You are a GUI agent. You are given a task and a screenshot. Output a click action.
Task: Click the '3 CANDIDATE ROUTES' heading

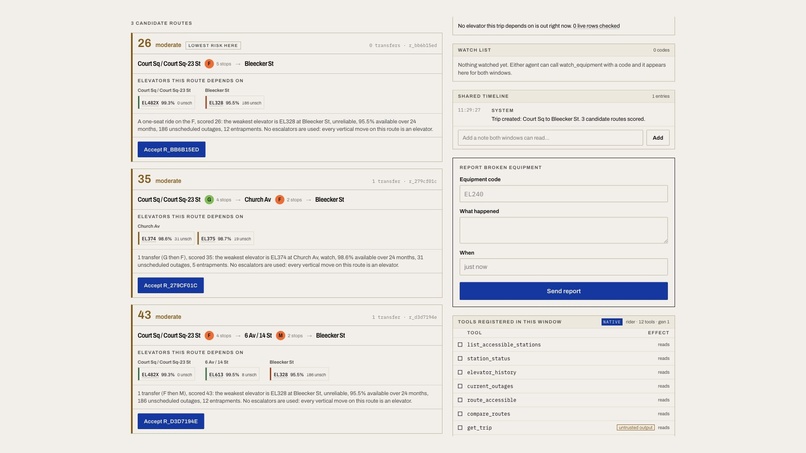tap(161, 23)
